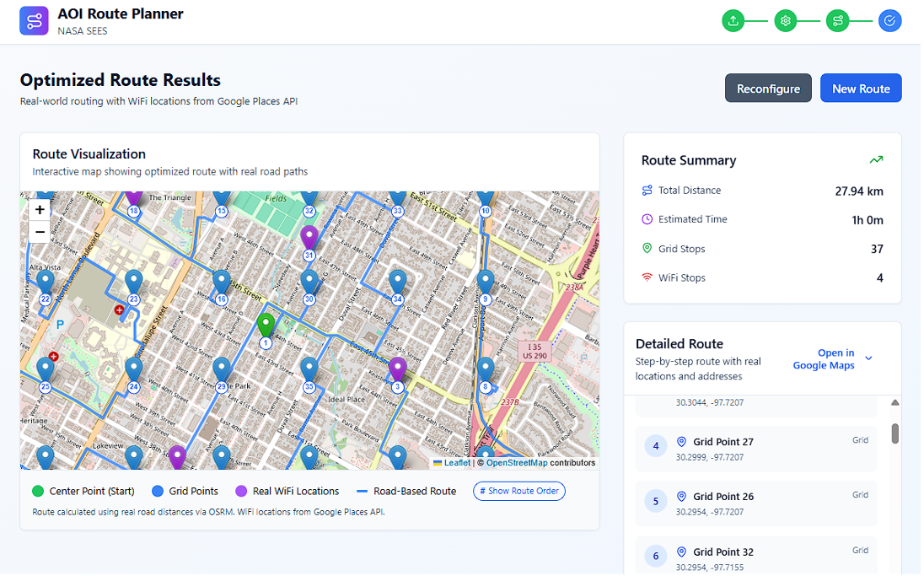
Task: Zoom out on the map
Action: click(40, 232)
